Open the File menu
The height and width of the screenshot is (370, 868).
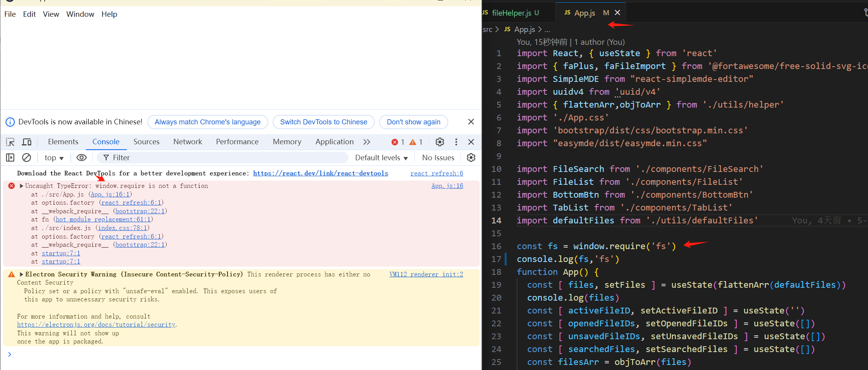pyautogui.click(x=10, y=14)
